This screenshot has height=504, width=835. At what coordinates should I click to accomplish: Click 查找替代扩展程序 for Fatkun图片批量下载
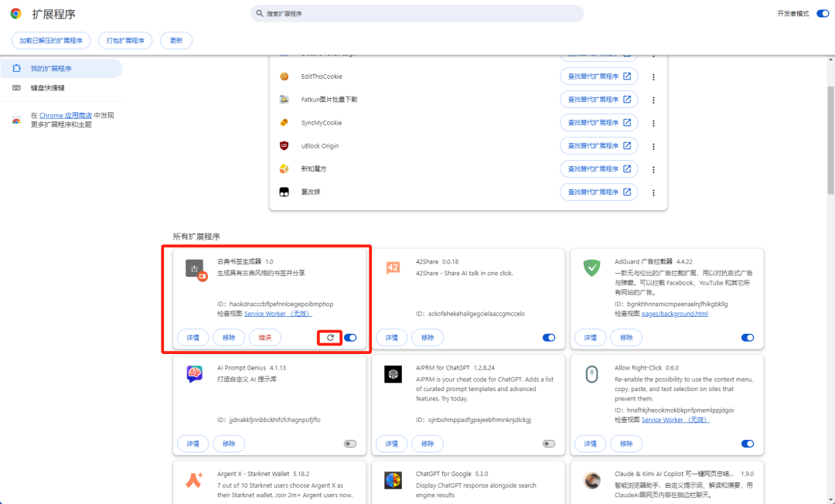point(599,100)
